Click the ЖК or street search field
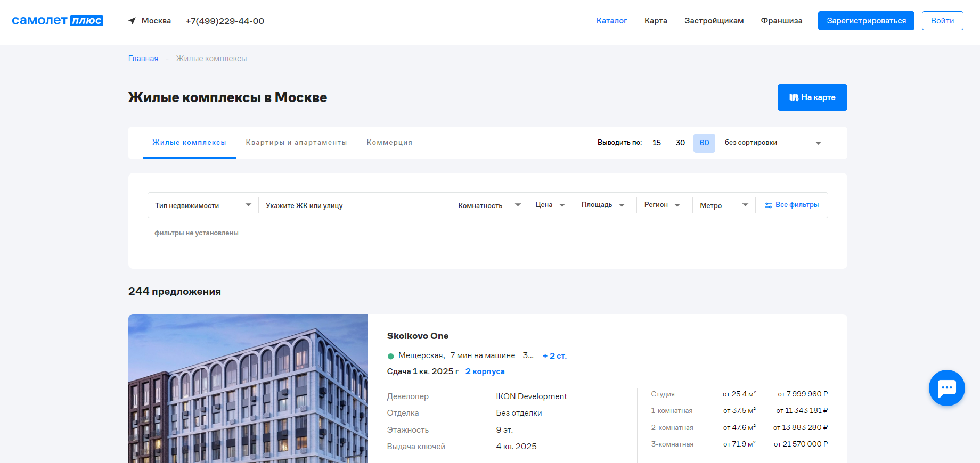980x463 pixels. (354, 205)
